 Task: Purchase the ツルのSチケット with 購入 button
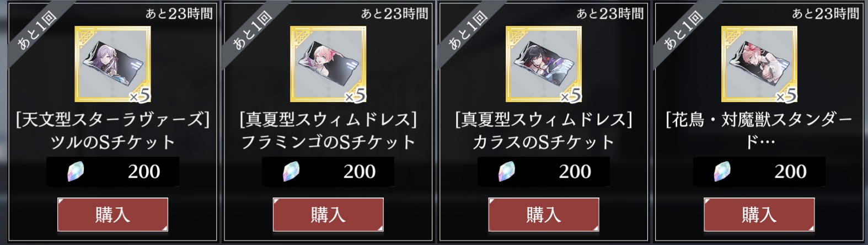(113, 215)
